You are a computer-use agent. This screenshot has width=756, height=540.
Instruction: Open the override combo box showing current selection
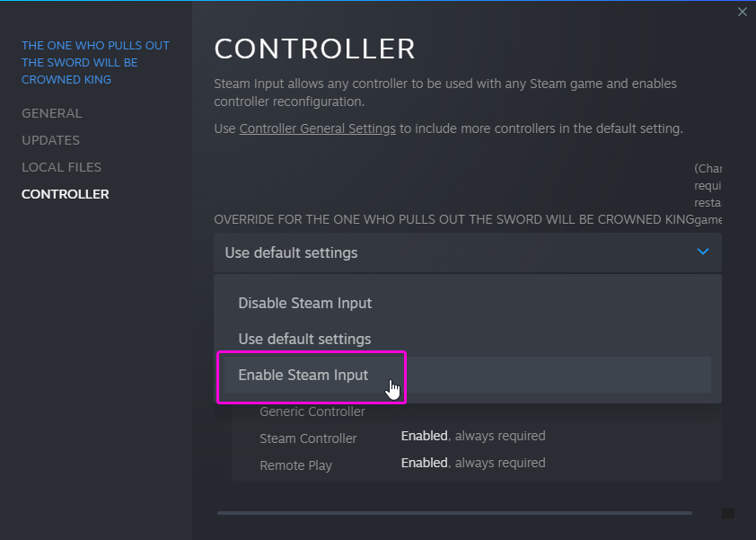[467, 252]
